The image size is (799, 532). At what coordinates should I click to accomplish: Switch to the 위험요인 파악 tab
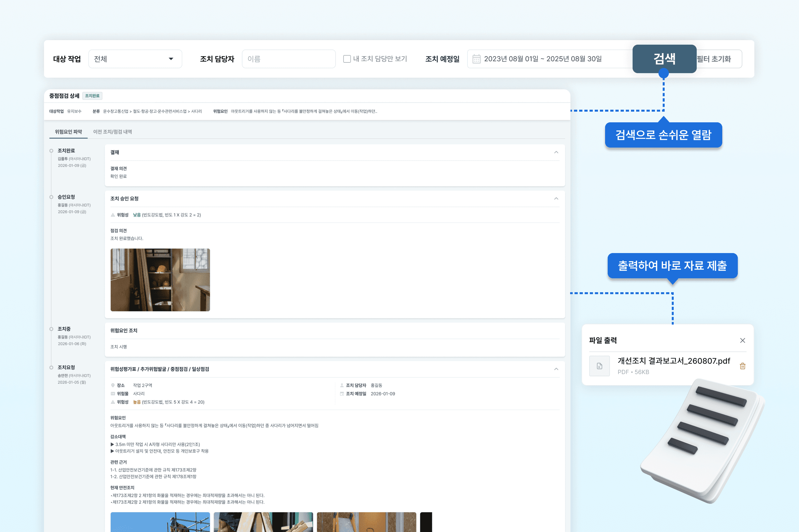pos(68,132)
